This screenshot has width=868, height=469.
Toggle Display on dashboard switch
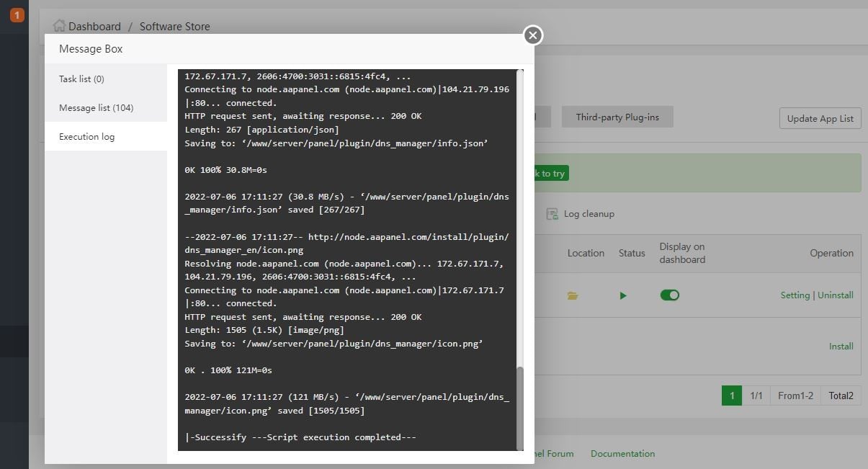(x=670, y=295)
